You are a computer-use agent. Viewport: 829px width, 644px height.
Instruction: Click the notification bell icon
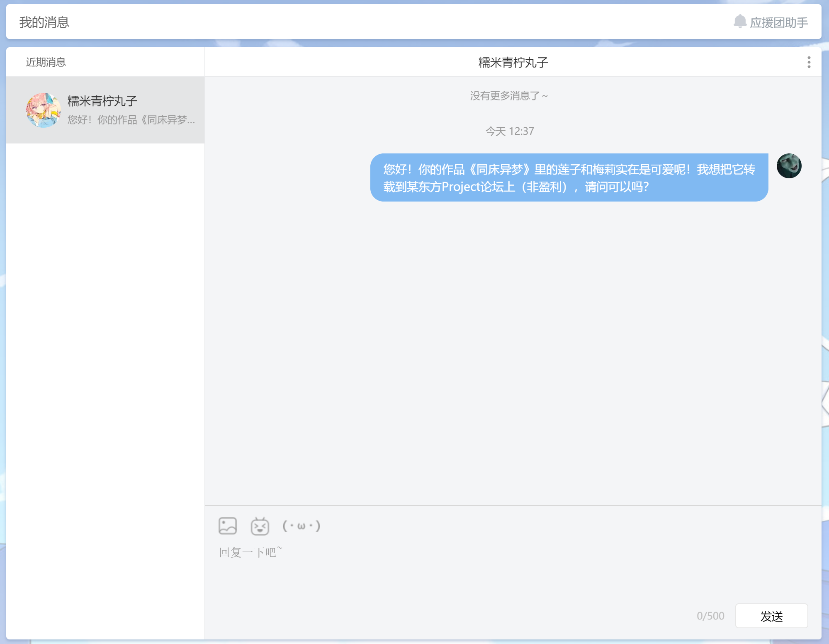point(739,22)
